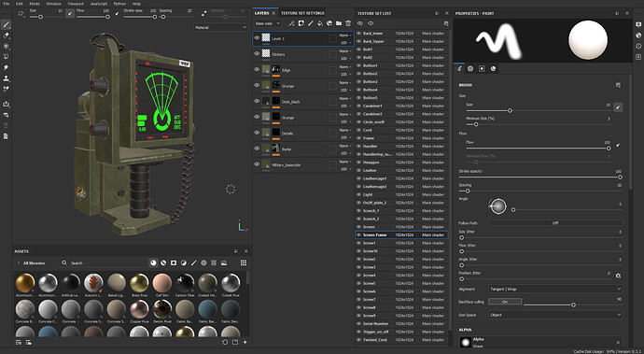The width and height of the screenshot is (644, 354).
Task: Select the Eraser tool
Action: [x=7, y=35]
